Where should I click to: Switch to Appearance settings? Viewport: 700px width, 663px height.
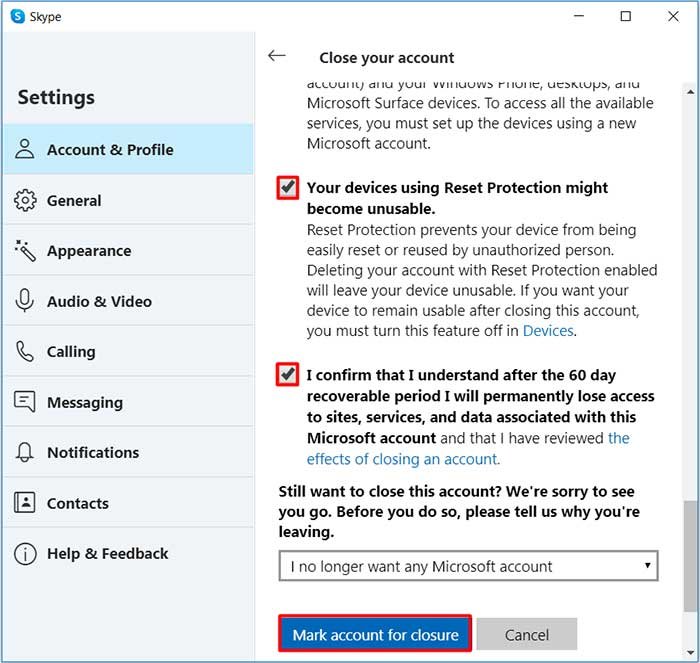[x=128, y=250]
